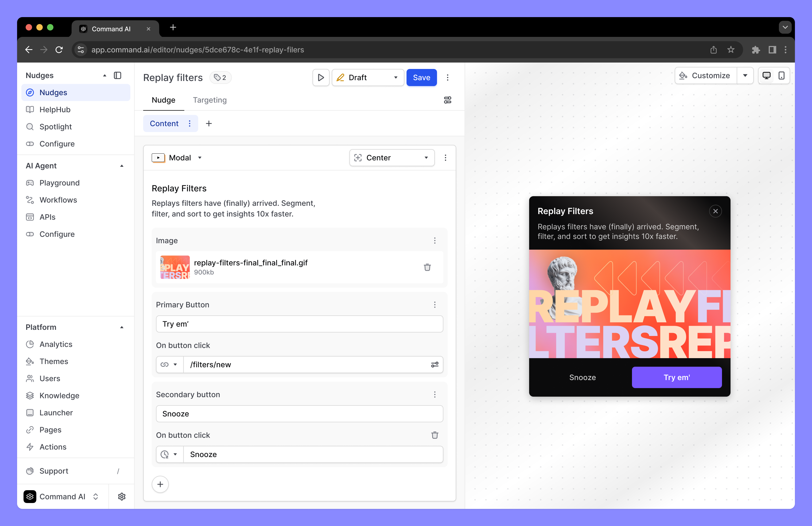Switch to the Targeting tab
The height and width of the screenshot is (526, 812).
(x=209, y=100)
